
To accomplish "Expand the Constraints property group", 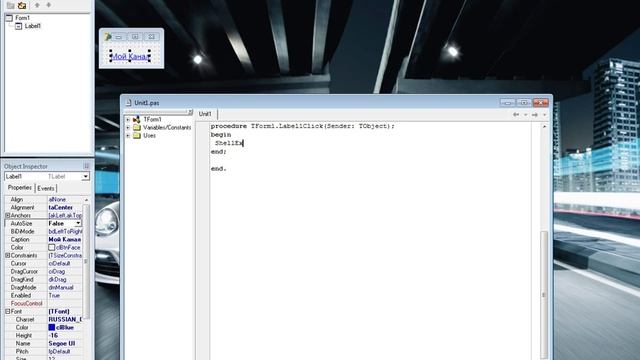I will [x=8, y=255].
